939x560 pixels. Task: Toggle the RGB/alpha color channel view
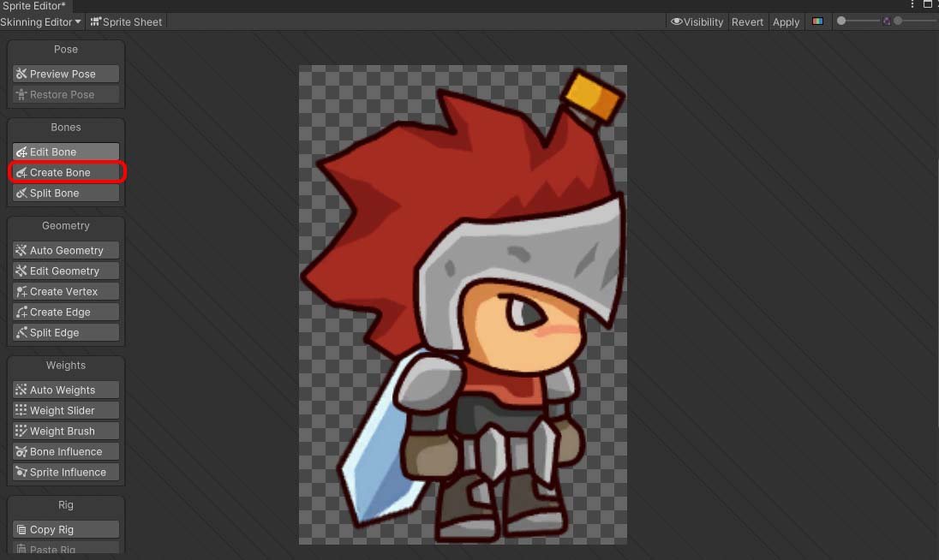817,22
